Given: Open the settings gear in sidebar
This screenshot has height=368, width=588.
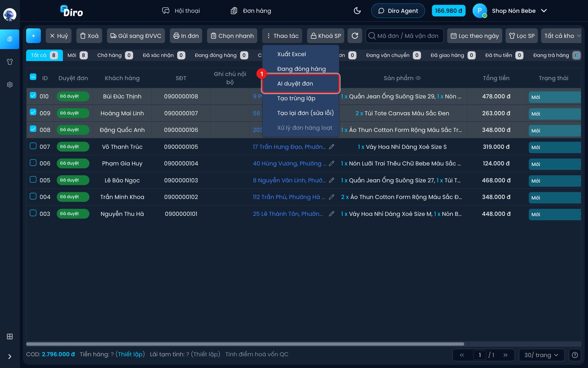Looking at the screenshot, I should (x=10, y=85).
